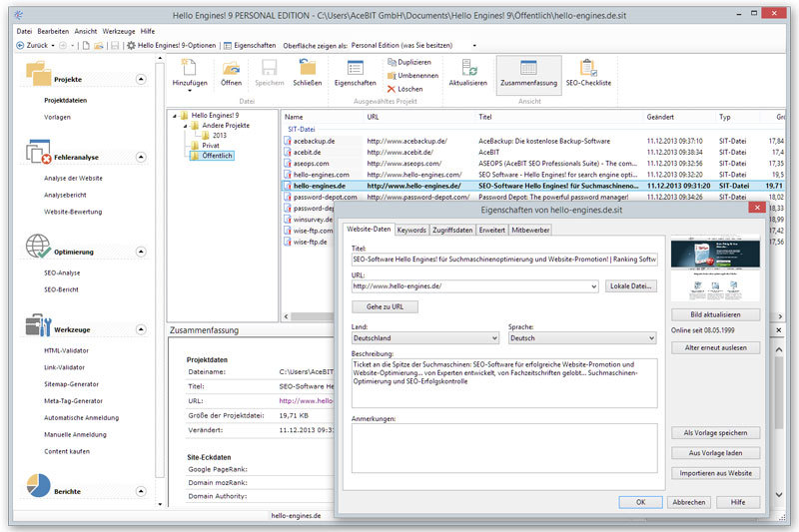Click the Duplizieren icon

pyautogui.click(x=392, y=62)
